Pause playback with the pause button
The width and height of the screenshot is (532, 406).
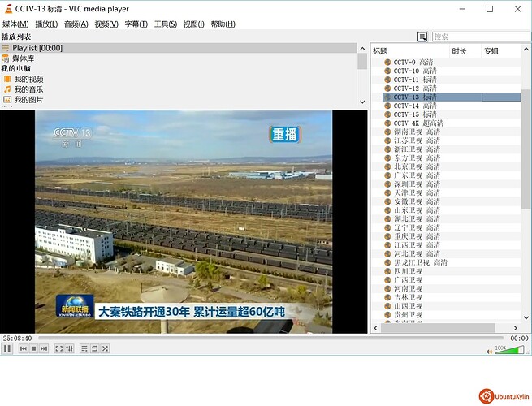pos(7,348)
